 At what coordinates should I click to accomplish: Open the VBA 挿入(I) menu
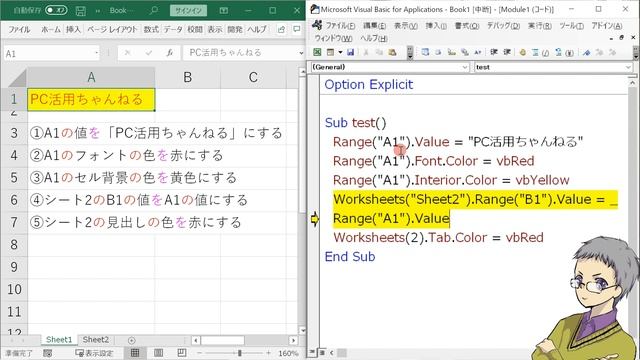click(436, 26)
